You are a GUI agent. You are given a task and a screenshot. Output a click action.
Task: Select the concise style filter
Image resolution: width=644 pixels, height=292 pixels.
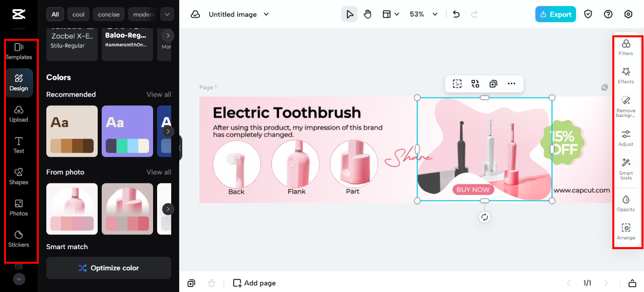pyautogui.click(x=109, y=14)
